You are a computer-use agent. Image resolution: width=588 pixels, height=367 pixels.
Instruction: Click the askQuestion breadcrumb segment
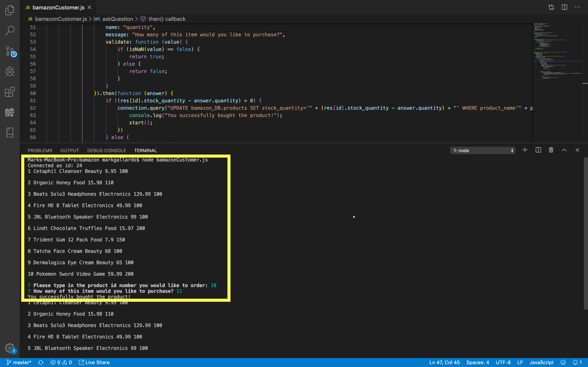(118, 19)
